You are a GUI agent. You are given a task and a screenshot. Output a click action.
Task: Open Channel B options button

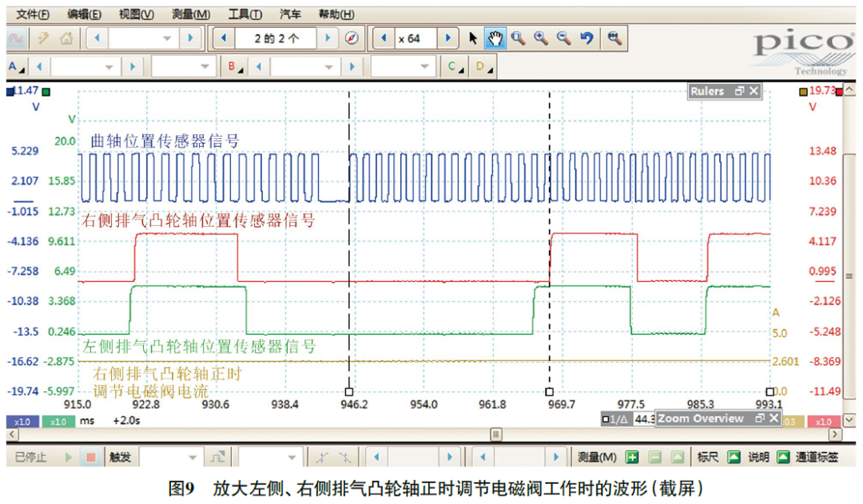coord(236,67)
